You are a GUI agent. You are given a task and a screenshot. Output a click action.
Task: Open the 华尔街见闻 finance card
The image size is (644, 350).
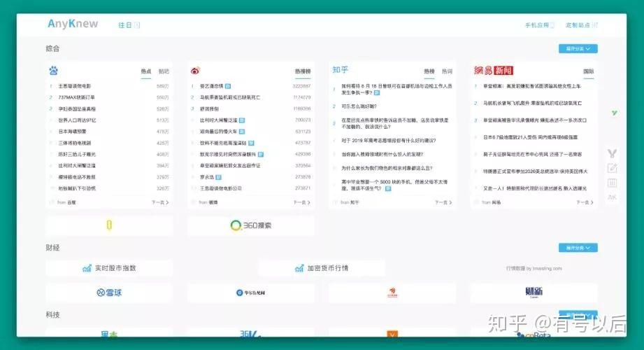coord(251,293)
